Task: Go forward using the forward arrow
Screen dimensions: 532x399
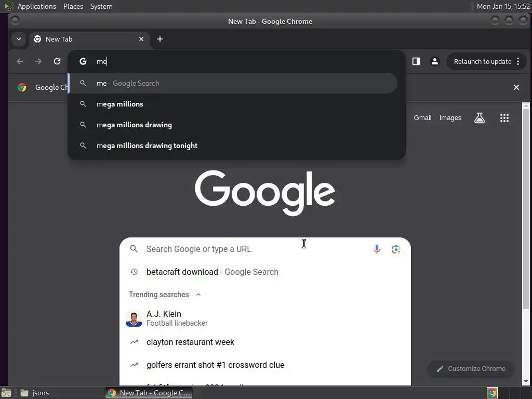Action: pos(38,61)
